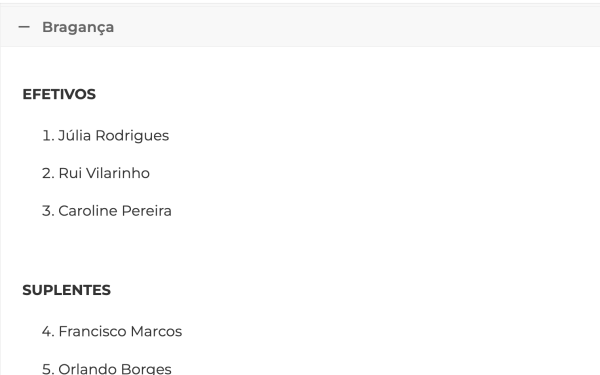Click the name Rui Vilarinho
Image resolution: width=600 pixels, height=375 pixels.
[x=104, y=173]
